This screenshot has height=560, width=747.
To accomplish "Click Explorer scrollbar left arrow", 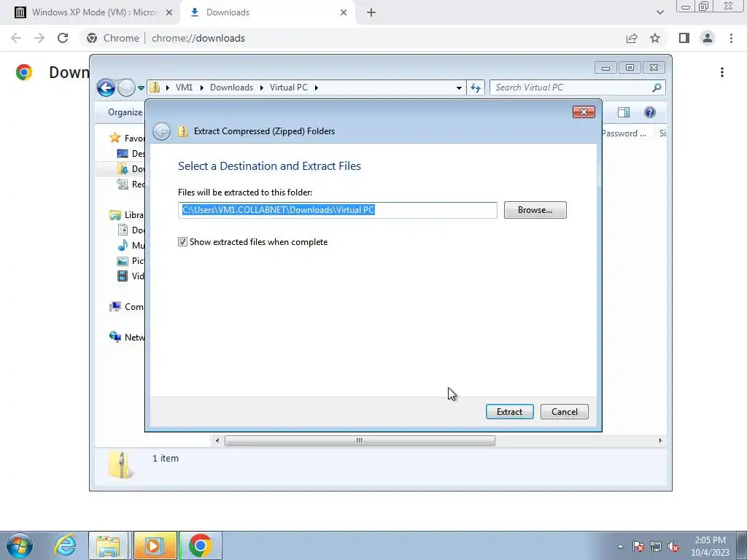I will 217,441.
